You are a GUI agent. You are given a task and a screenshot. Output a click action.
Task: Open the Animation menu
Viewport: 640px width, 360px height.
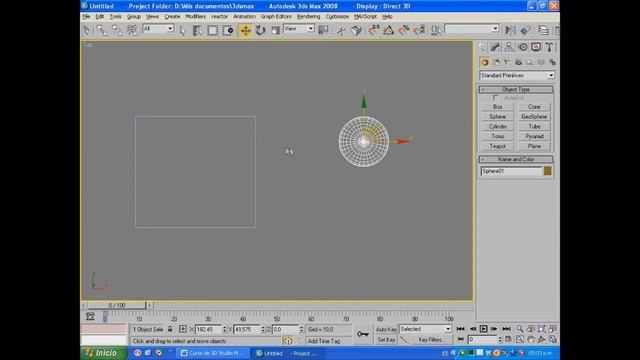pyautogui.click(x=244, y=17)
